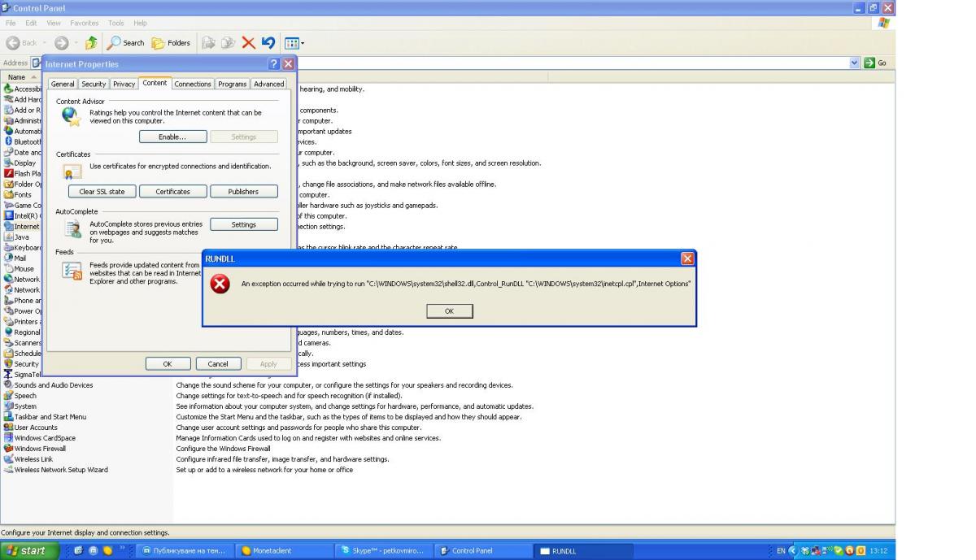Click the blue Undo toolbar icon
Image resolution: width=976 pixels, height=560 pixels.
[x=268, y=43]
